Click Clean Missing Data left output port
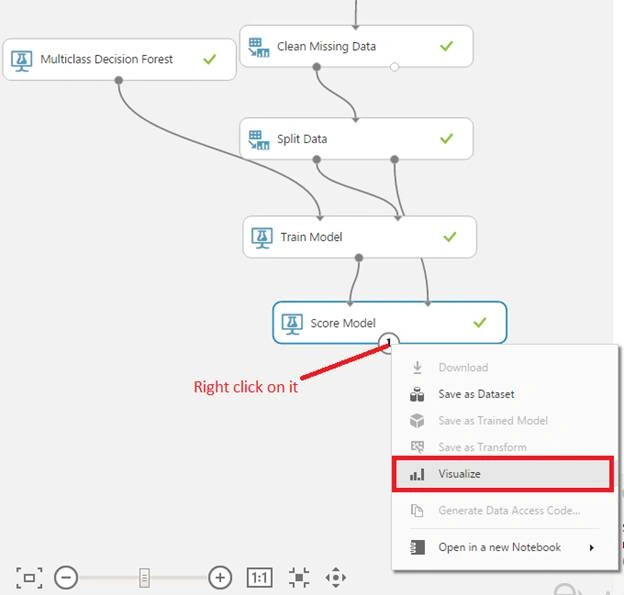 click(316, 67)
